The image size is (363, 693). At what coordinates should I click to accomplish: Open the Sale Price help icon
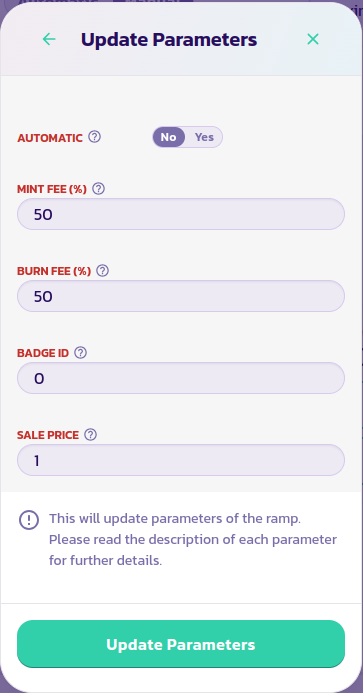coord(90,435)
